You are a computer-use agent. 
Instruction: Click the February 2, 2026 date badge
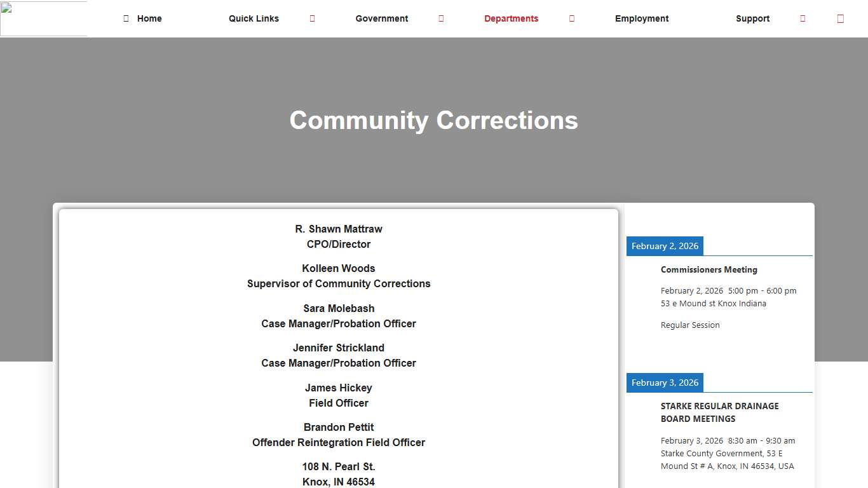click(x=665, y=246)
